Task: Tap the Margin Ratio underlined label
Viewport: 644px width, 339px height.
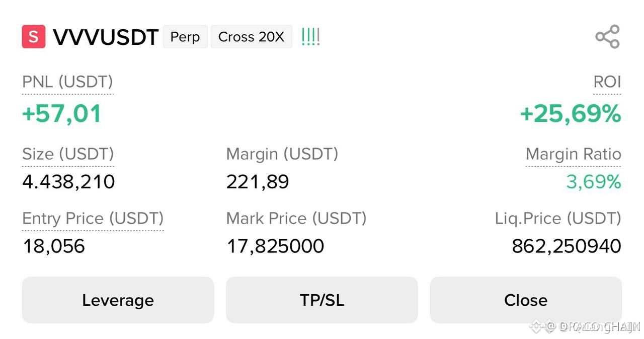Action: (x=573, y=154)
